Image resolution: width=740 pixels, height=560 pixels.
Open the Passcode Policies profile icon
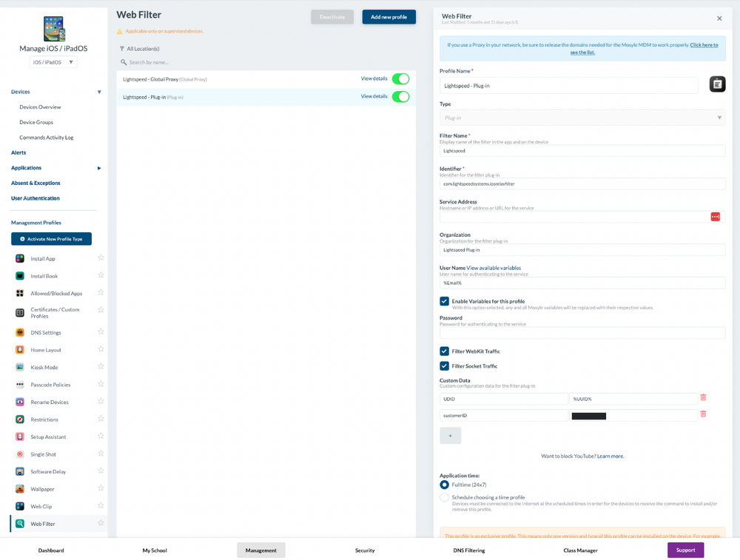point(20,385)
